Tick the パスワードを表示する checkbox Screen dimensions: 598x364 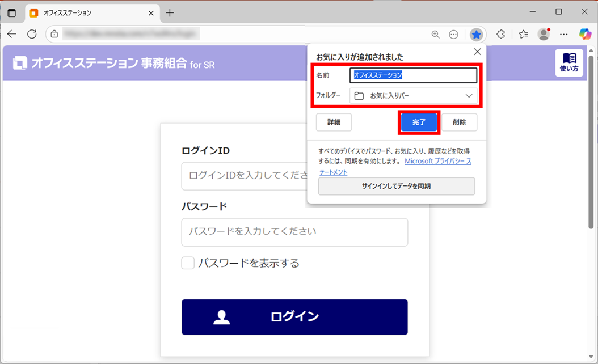click(x=188, y=263)
